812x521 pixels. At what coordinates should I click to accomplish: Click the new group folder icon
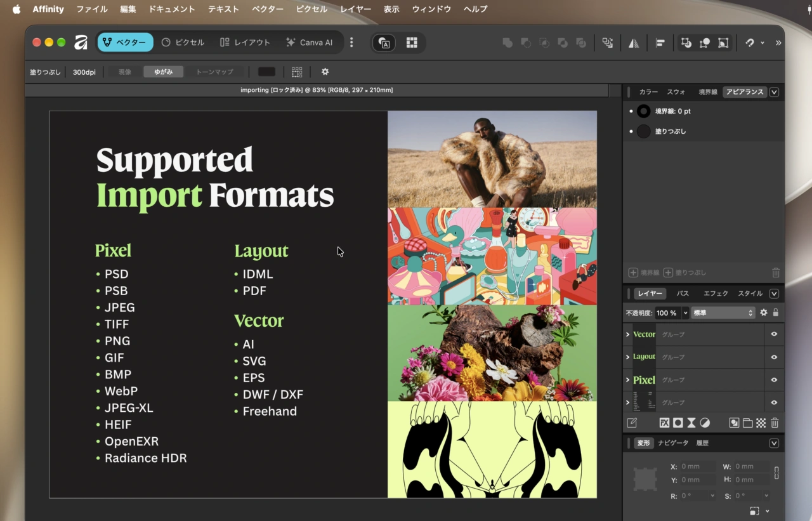click(x=747, y=423)
